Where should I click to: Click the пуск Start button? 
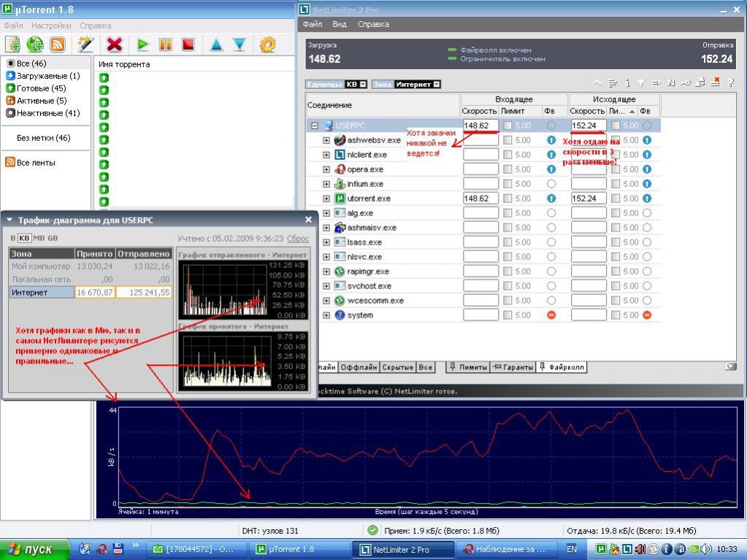click(33, 550)
